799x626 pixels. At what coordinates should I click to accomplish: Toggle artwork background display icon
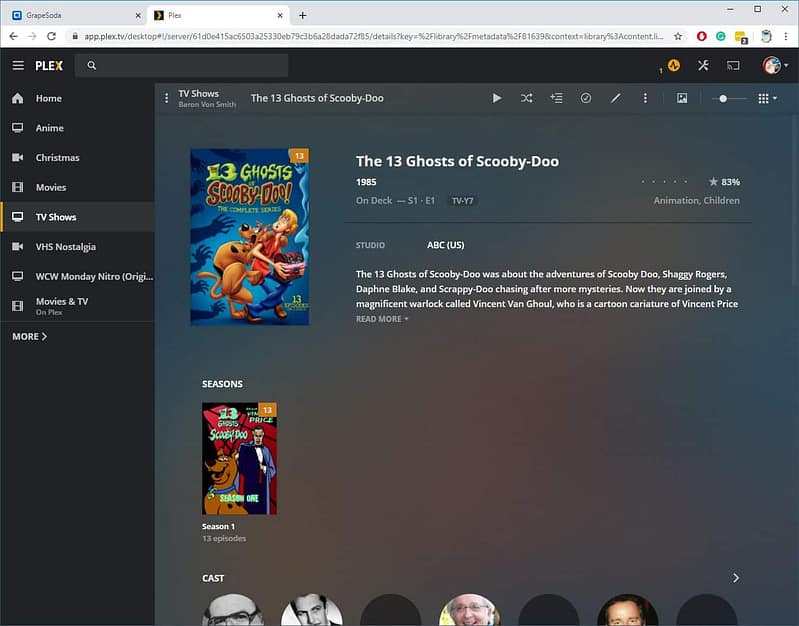click(682, 98)
